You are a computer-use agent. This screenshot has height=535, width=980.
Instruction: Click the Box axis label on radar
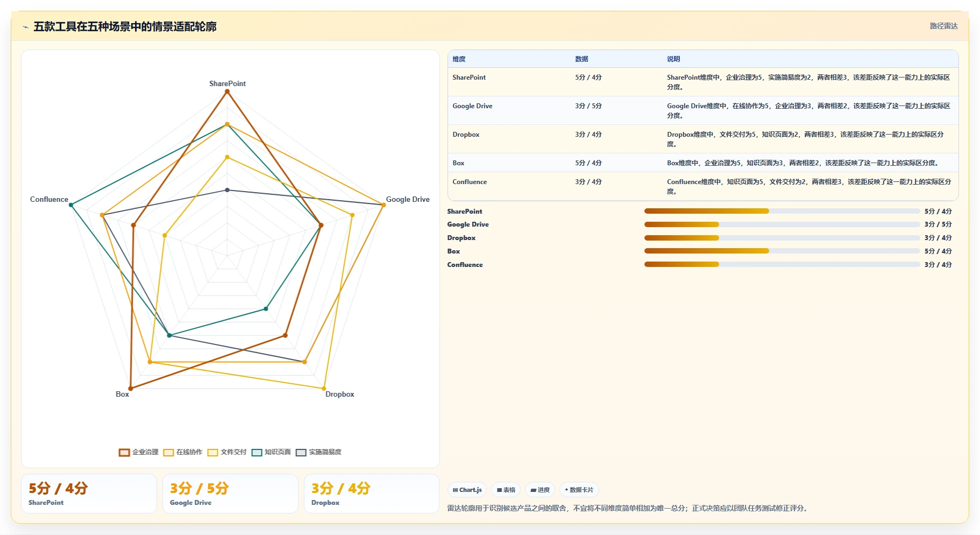coord(122,394)
